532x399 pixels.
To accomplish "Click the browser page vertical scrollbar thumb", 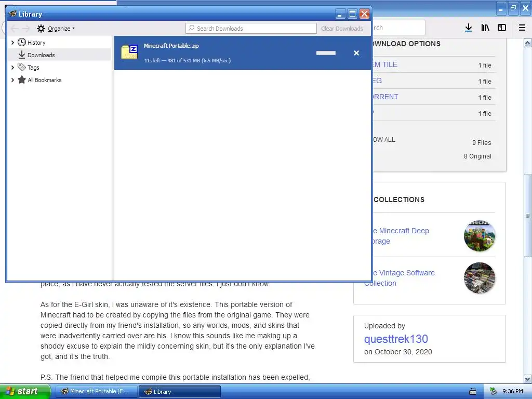I will (527, 216).
